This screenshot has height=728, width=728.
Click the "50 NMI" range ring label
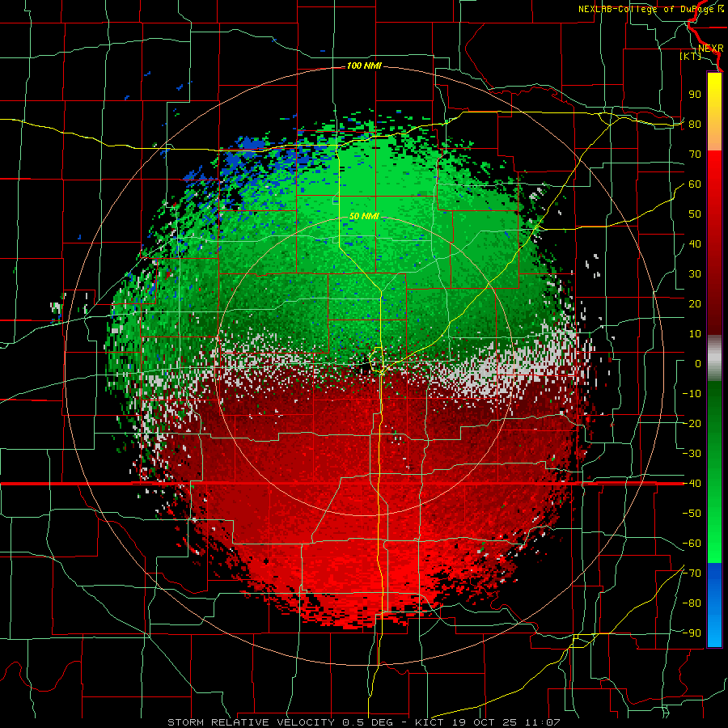coord(364,216)
